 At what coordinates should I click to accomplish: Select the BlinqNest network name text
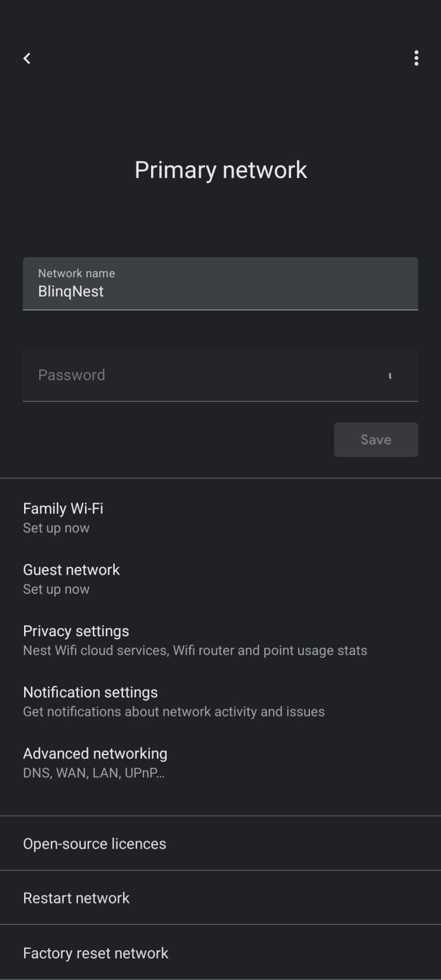[x=71, y=291]
